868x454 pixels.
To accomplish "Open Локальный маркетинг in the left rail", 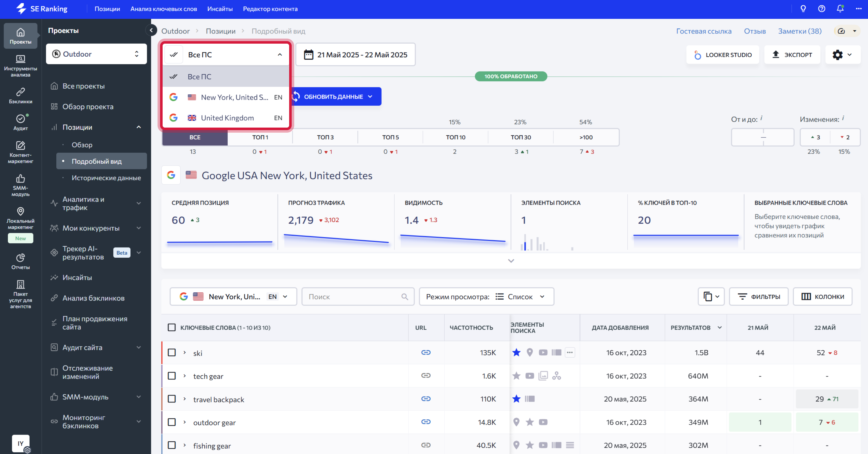I will point(21,219).
